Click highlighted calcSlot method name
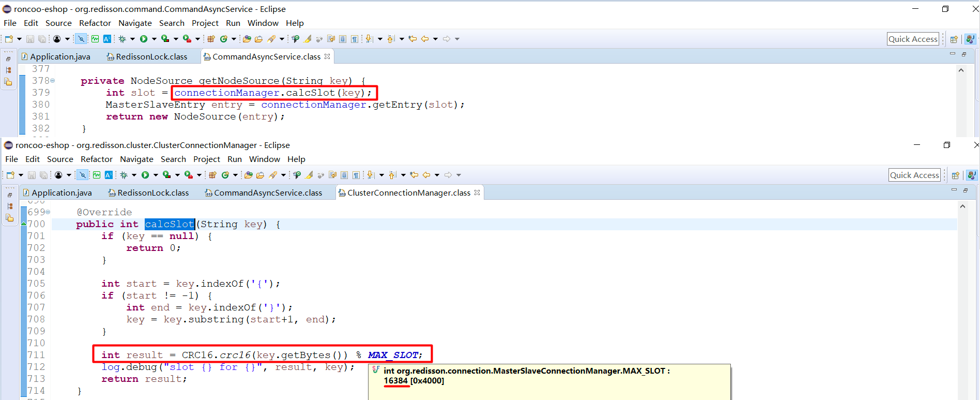 click(170, 224)
